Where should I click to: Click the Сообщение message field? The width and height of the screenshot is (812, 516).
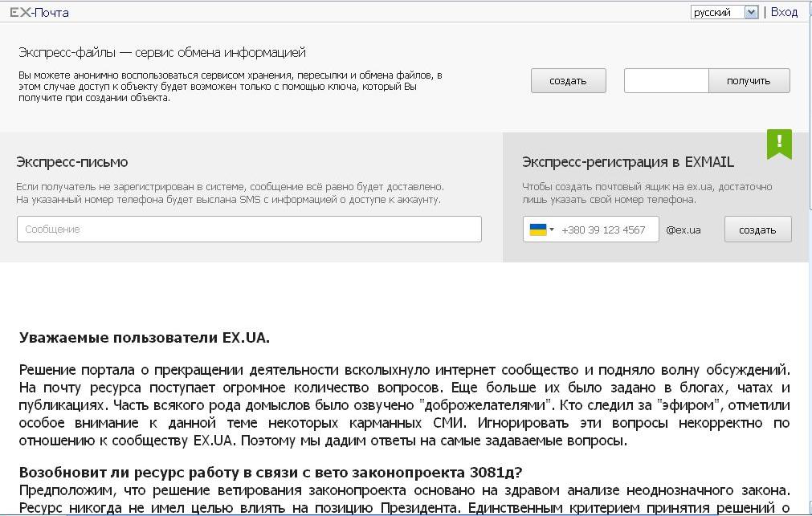249,230
